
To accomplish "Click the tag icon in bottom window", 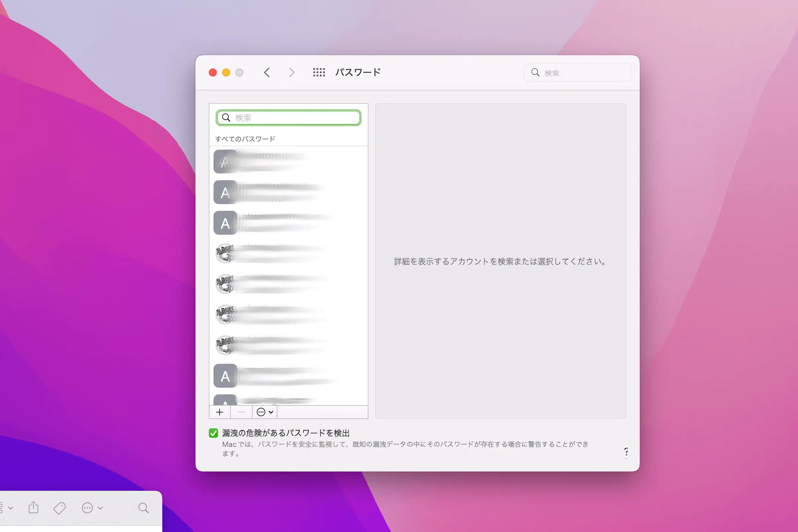I will coord(60,508).
